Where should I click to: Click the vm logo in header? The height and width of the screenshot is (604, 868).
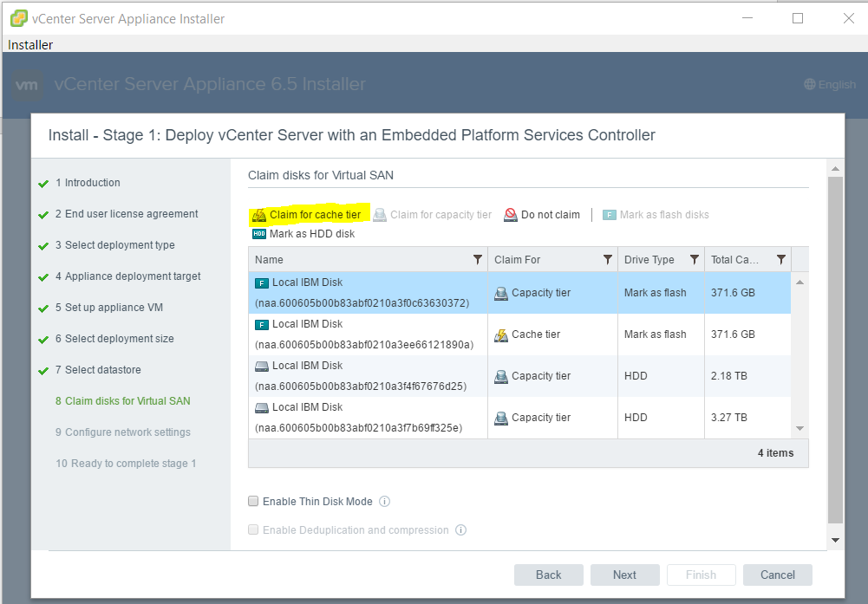coord(27,85)
